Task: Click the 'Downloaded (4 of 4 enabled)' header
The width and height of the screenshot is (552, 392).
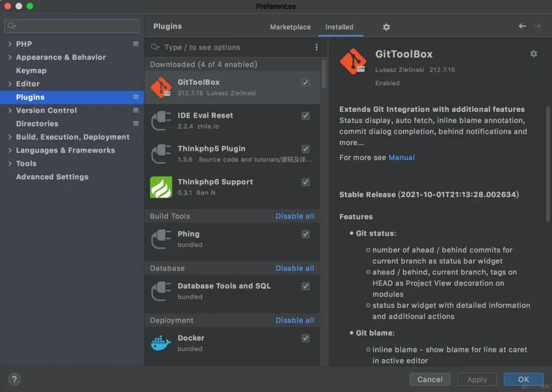Action: pyautogui.click(x=203, y=64)
